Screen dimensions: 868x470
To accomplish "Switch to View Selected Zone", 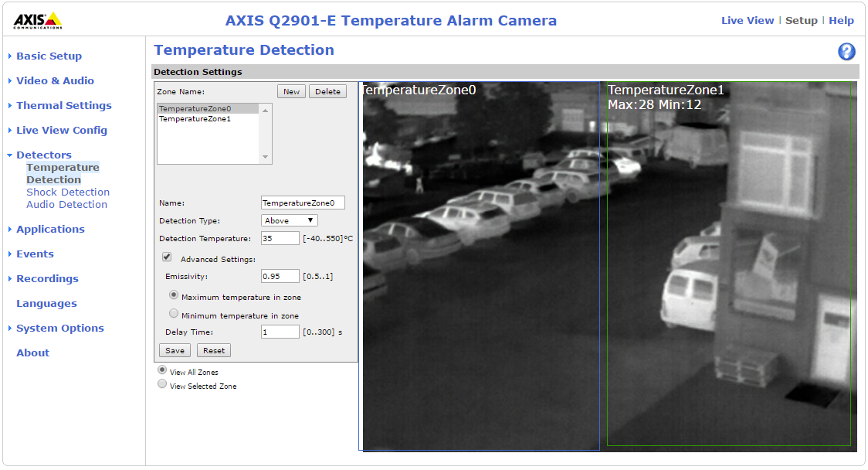I will pyautogui.click(x=162, y=383).
